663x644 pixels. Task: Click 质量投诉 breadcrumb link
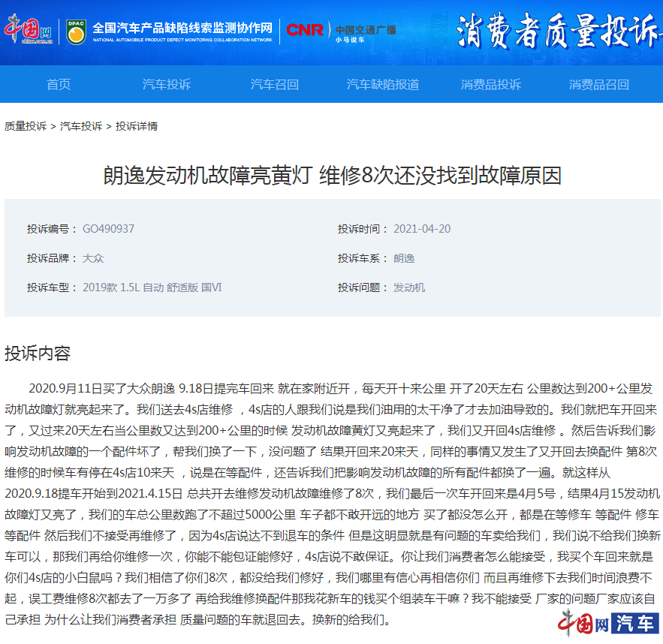(x=26, y=126)
